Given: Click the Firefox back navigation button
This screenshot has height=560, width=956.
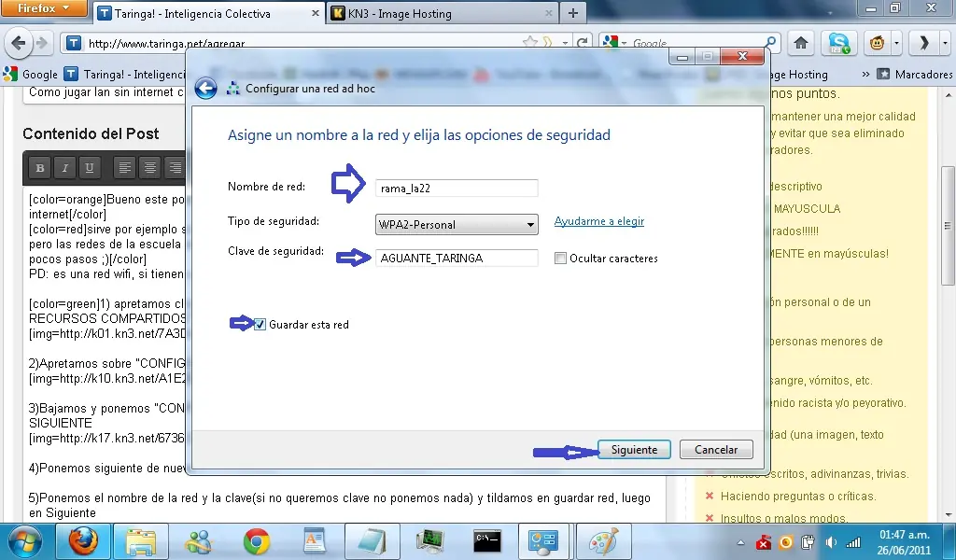Looking at the screenshot, I should click(19, 43).
